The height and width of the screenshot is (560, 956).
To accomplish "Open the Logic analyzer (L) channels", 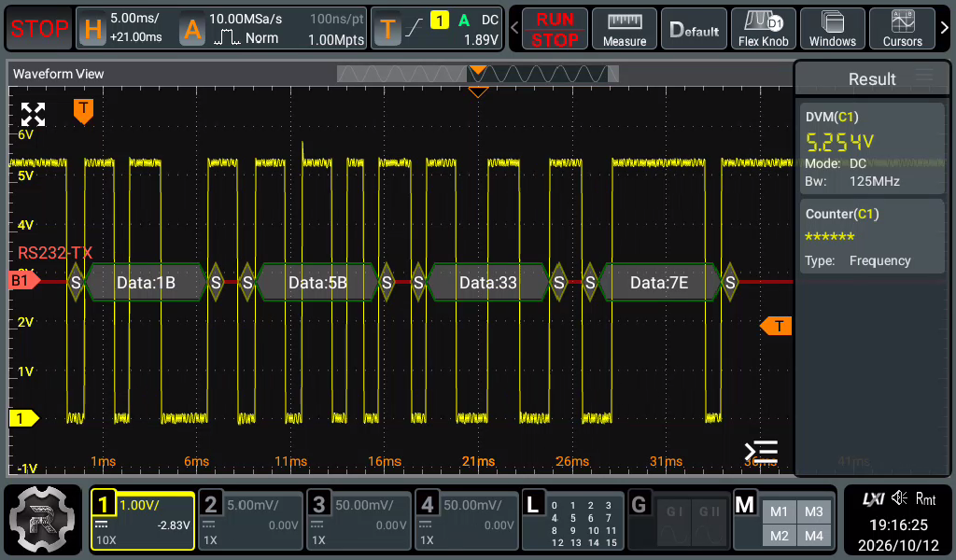I will pos(573,521).
